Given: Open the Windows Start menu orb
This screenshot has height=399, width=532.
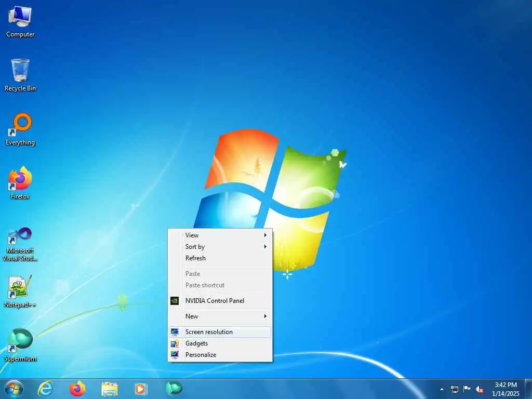Looking at the screenshot, I should coord(14,389).
